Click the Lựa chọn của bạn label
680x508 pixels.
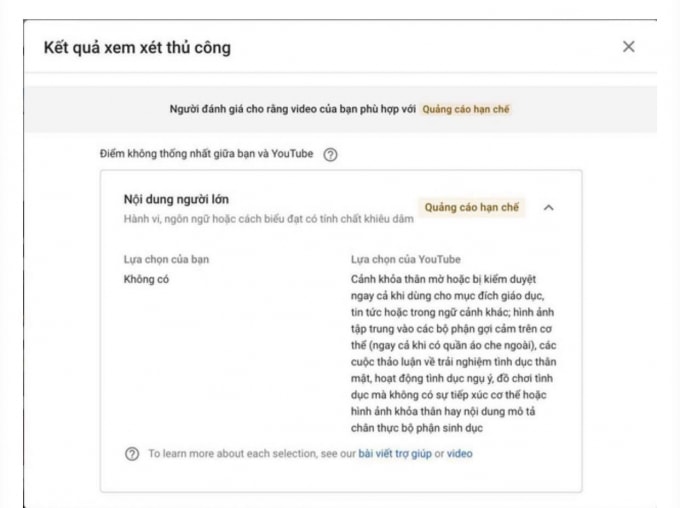click(x=167, y=259)
